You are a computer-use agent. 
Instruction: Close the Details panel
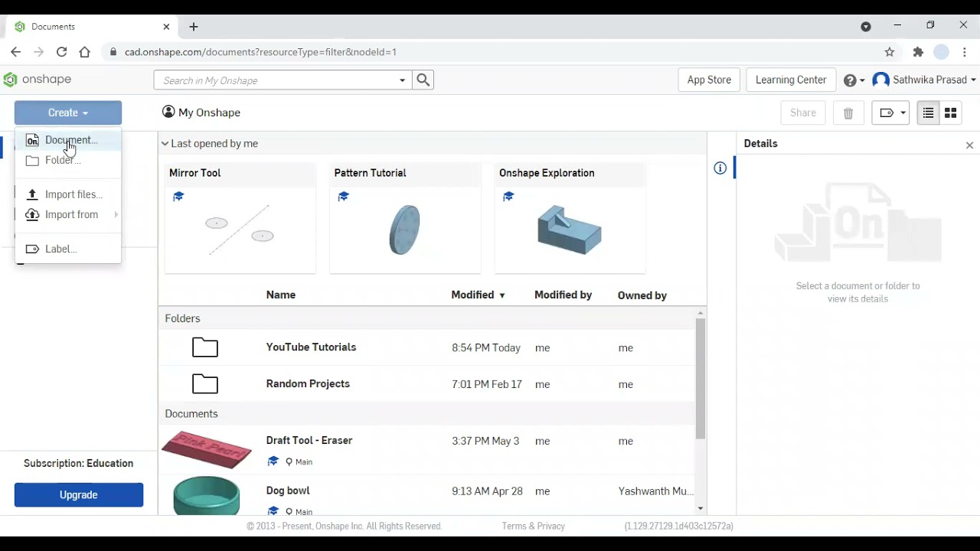[969, 145]
